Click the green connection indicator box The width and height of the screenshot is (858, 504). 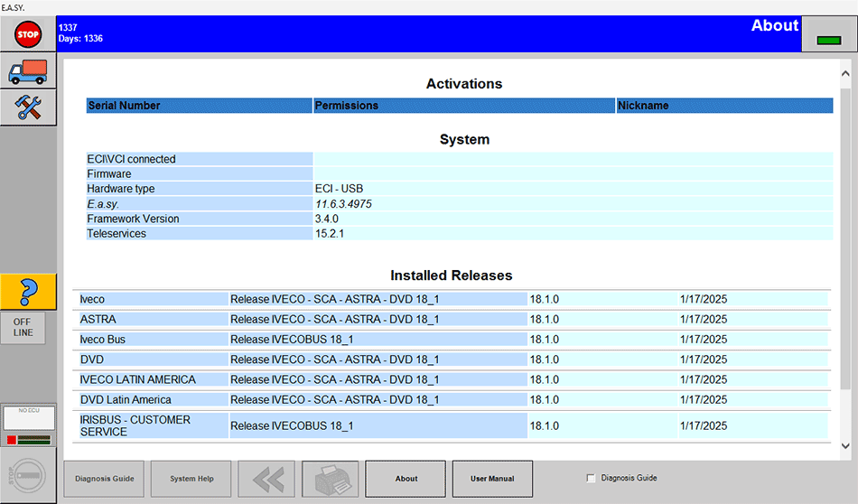828,40
